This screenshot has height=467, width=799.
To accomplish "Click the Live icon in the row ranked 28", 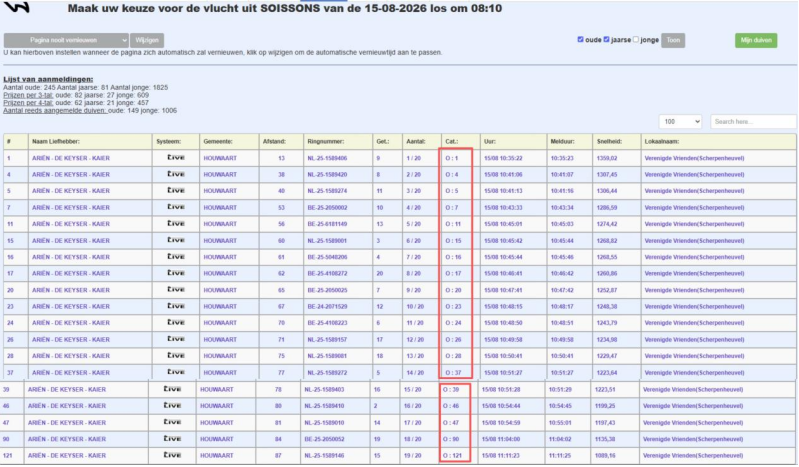I will click(176, 355).
